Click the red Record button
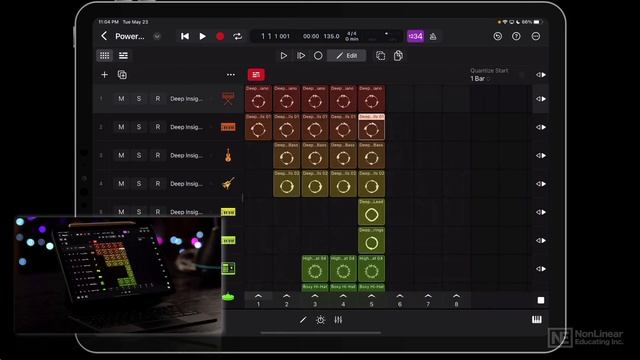The image size is (640, 360). 220,36
